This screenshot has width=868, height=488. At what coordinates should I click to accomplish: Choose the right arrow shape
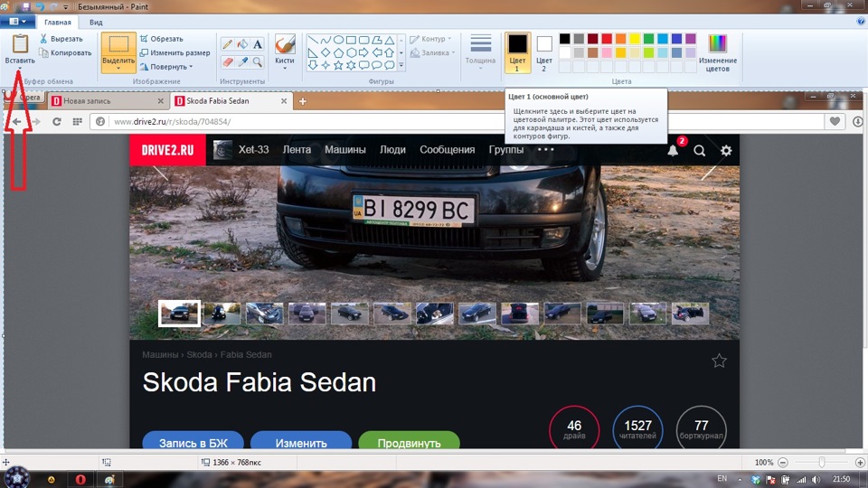point(363,52)
